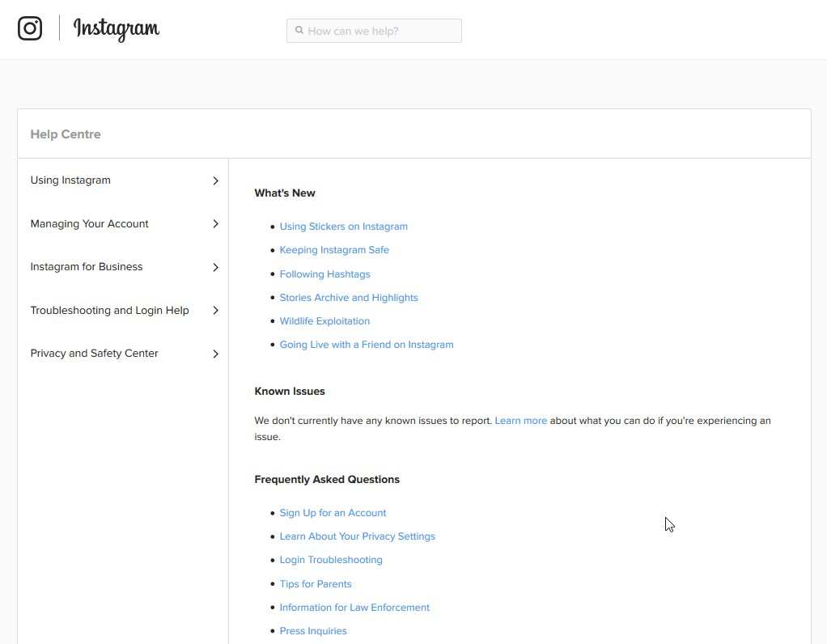Screen dimensions: 827x644
Task: Open the Help Centre heading link
Action: pos(66,134)
